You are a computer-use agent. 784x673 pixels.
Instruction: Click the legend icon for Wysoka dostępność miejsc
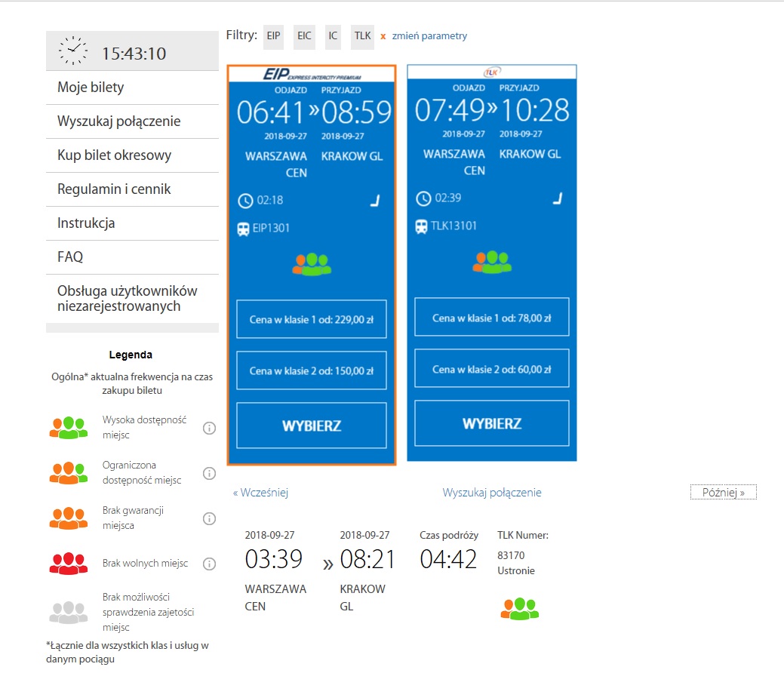(69, 428)
